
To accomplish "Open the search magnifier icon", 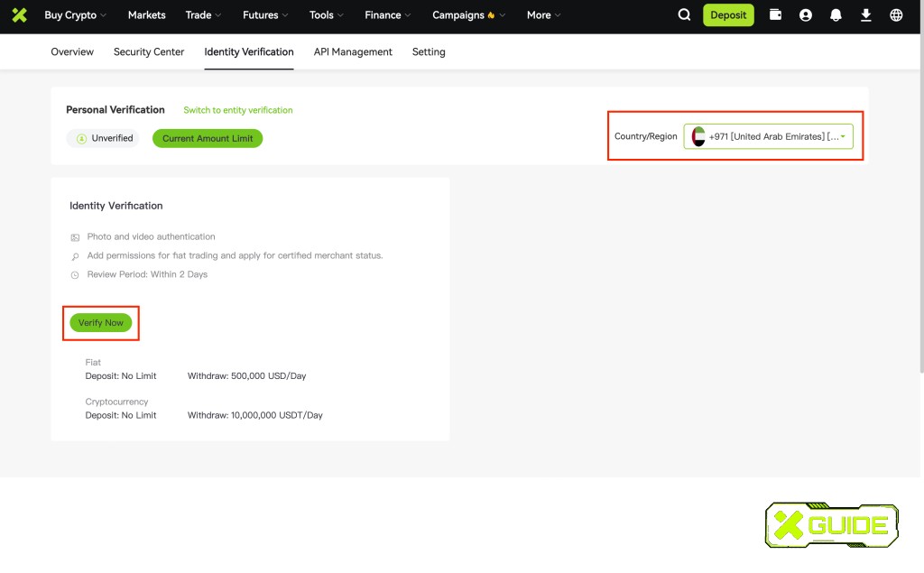I will point(684,14).
